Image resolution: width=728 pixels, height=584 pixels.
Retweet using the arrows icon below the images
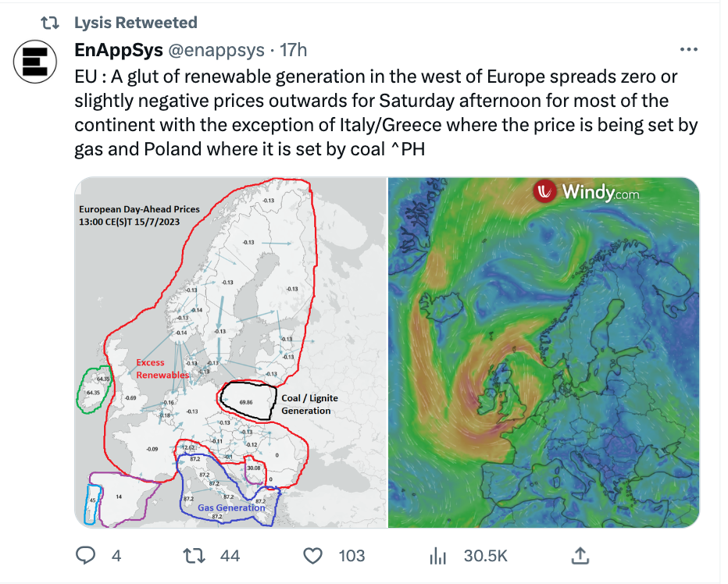click(x=194, y=555)
